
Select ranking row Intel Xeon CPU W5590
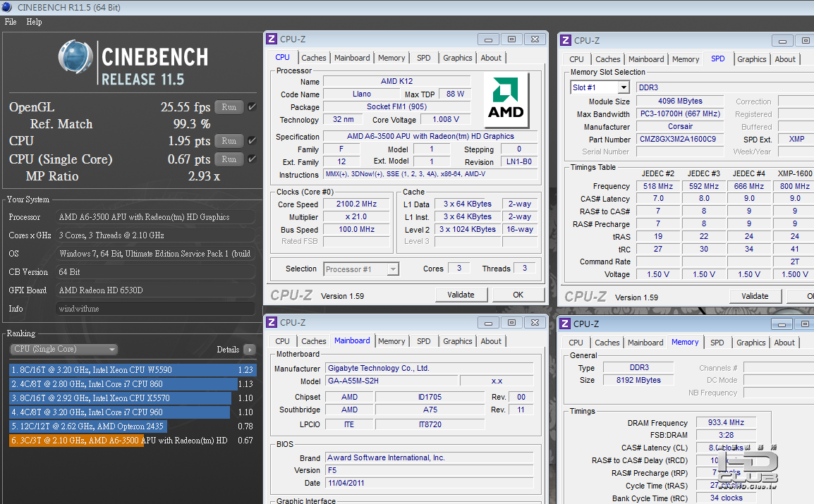tap(133, 369)
